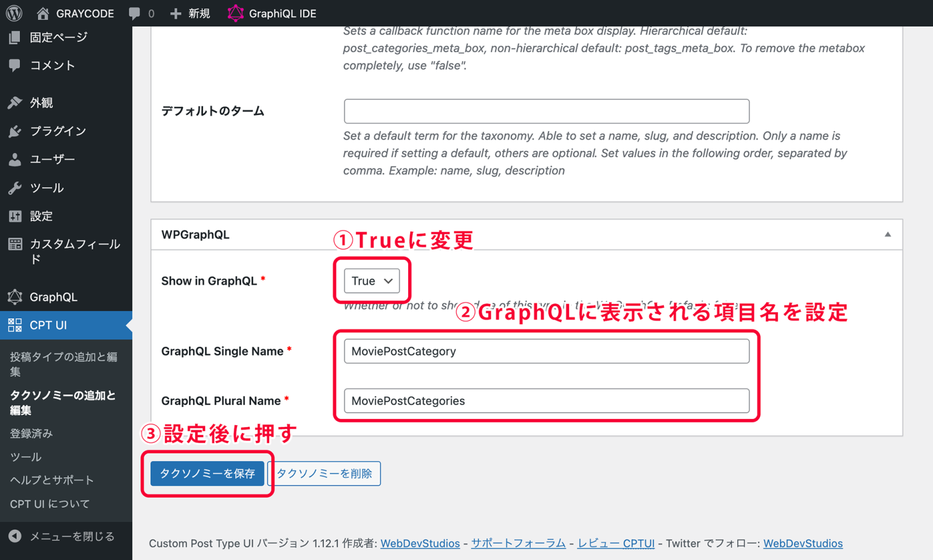The height and width of the screenshot is (560, 933).
Task: Click WPGraphQL panel heading
Action: click(x=195, y=234)
